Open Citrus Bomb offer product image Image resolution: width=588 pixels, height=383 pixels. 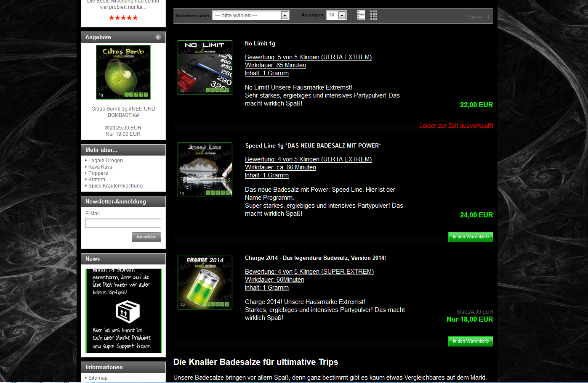pyautogui.click(x=123, y=72)
